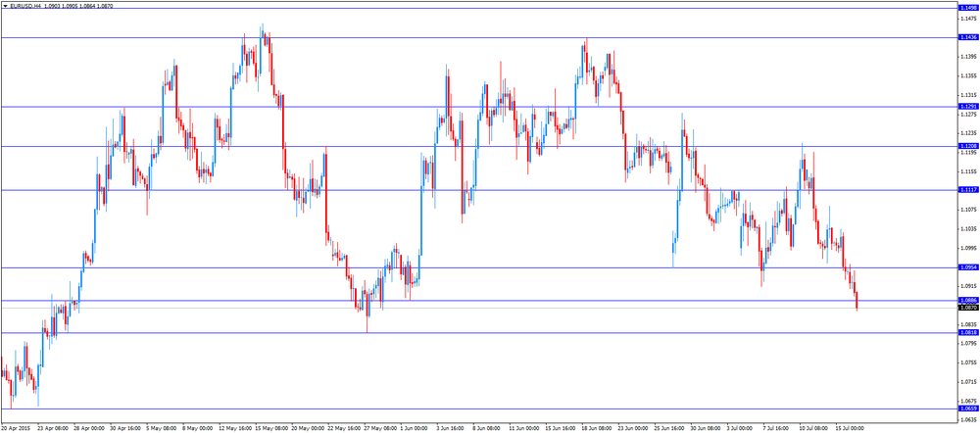Click the 23 Apr 08:00 time axis label
Screen dimensions: 980x433
click(x=51, y=429)
